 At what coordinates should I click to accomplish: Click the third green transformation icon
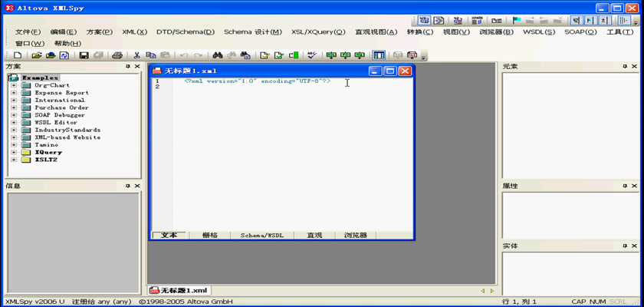pyautogui.click(x=360, y=55)
